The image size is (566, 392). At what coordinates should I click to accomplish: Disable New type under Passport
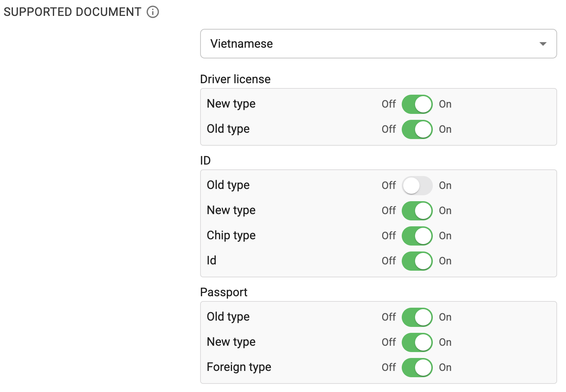coord(417,342)
